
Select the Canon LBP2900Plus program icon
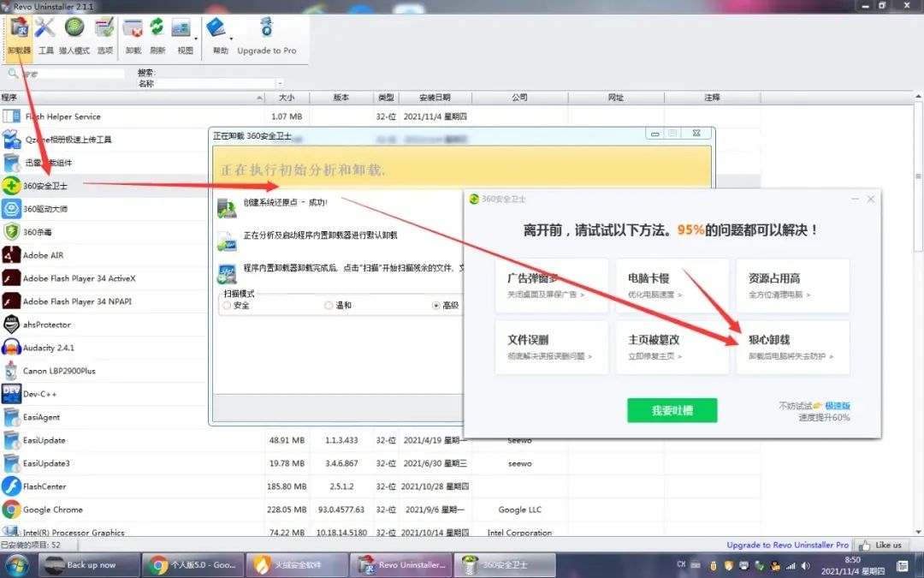(11, 371)
